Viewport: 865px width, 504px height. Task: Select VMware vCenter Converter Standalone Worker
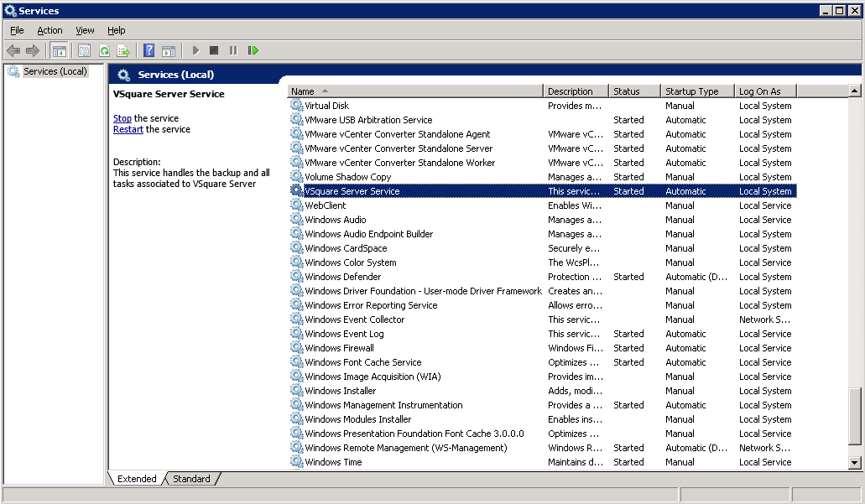pyautogui.click(x=543, y=163)
